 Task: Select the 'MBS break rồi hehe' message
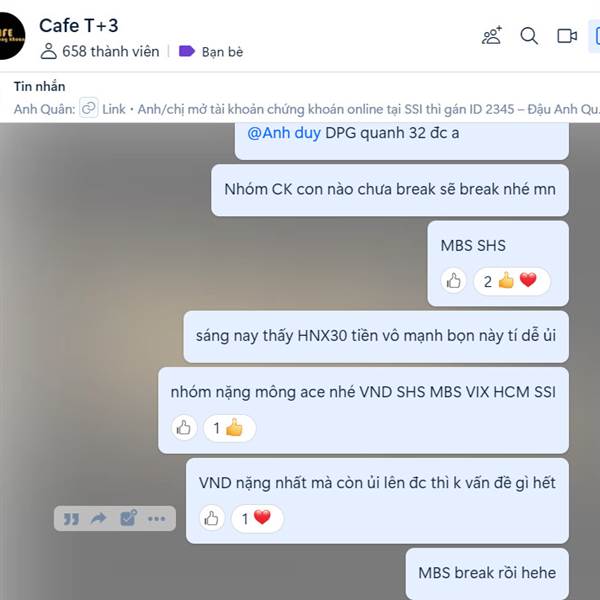click(487, 573)
